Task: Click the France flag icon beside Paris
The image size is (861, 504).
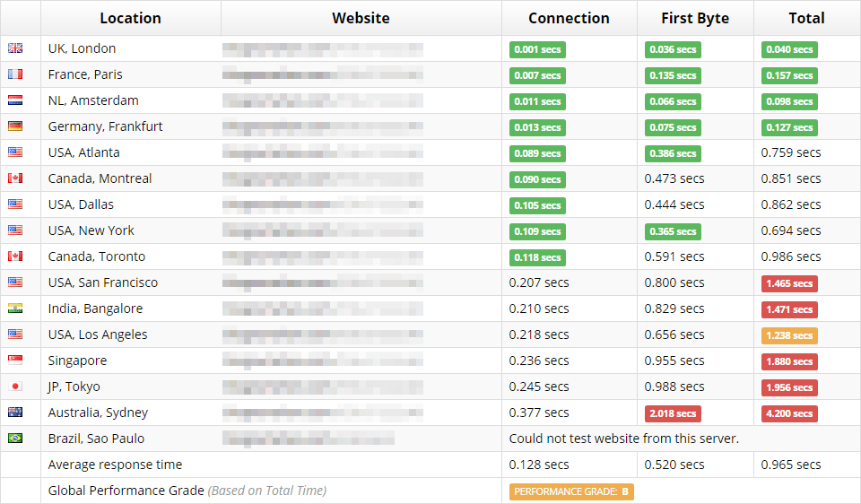Action: 15,74
